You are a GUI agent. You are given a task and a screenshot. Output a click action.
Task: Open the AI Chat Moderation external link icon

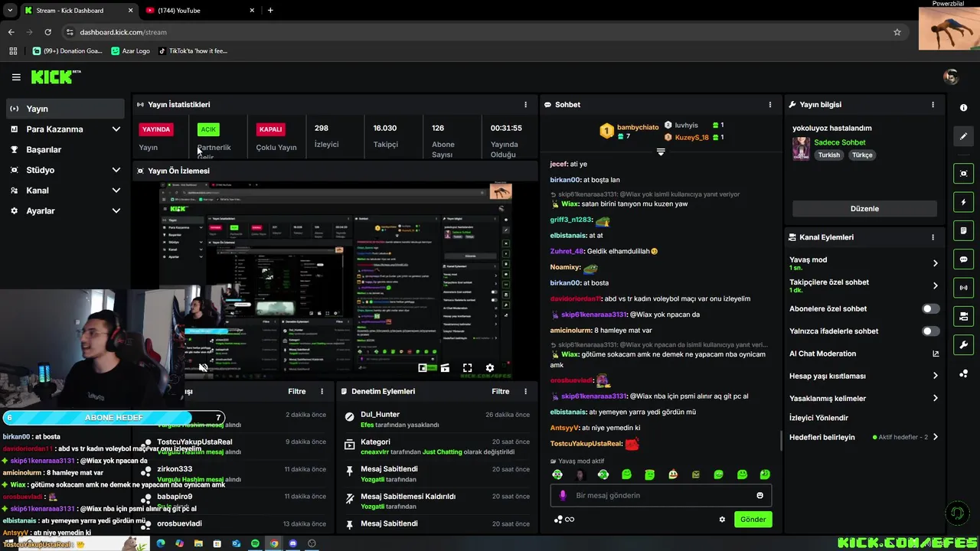(x=935, y=354)
